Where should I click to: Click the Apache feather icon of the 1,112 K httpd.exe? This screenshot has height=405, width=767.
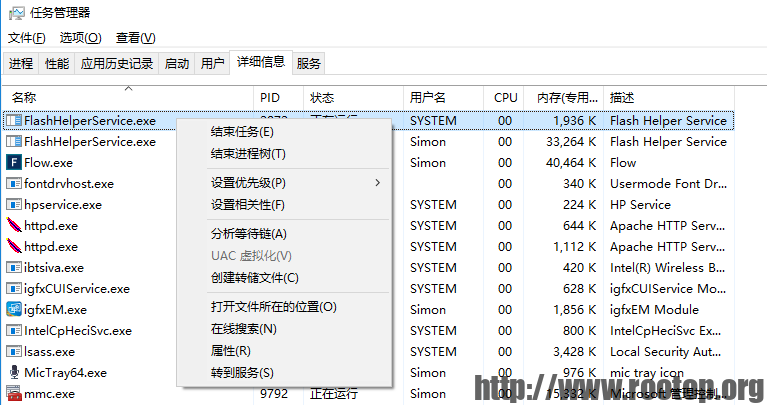tap(14, 247)
